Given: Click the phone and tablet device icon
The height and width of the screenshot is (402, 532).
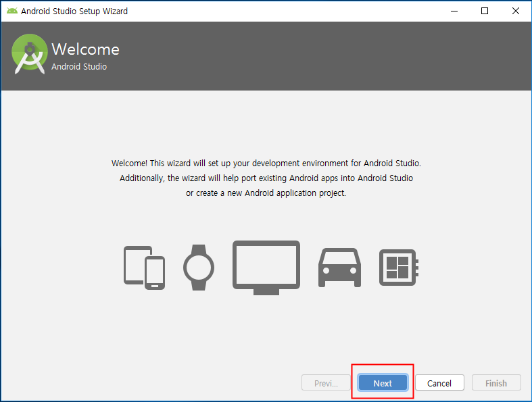Looking at the screenshot, I should point(144,268).
